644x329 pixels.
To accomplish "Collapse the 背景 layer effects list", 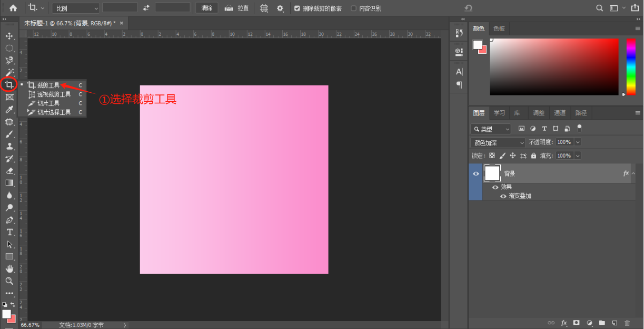I will click(633, 173).
